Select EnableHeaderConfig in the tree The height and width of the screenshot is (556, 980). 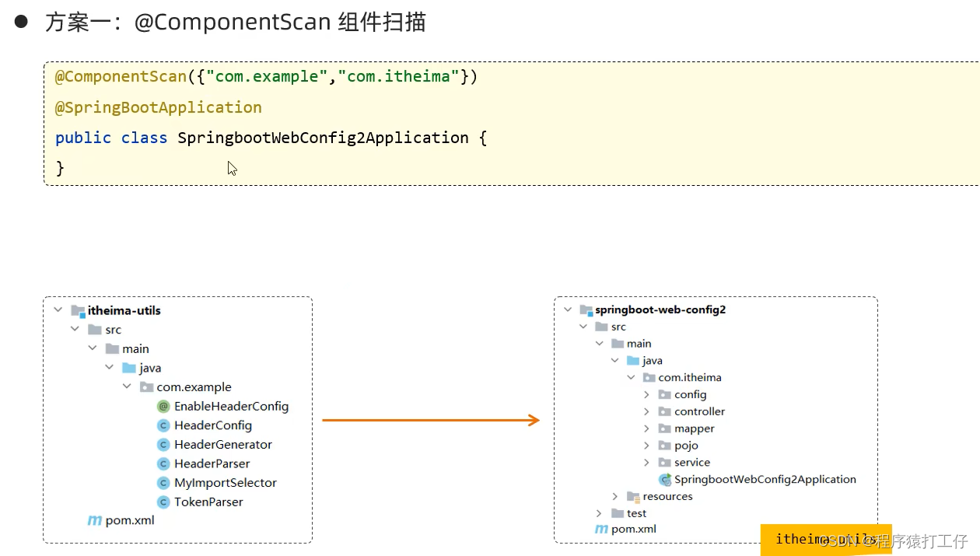coord(231,406)
